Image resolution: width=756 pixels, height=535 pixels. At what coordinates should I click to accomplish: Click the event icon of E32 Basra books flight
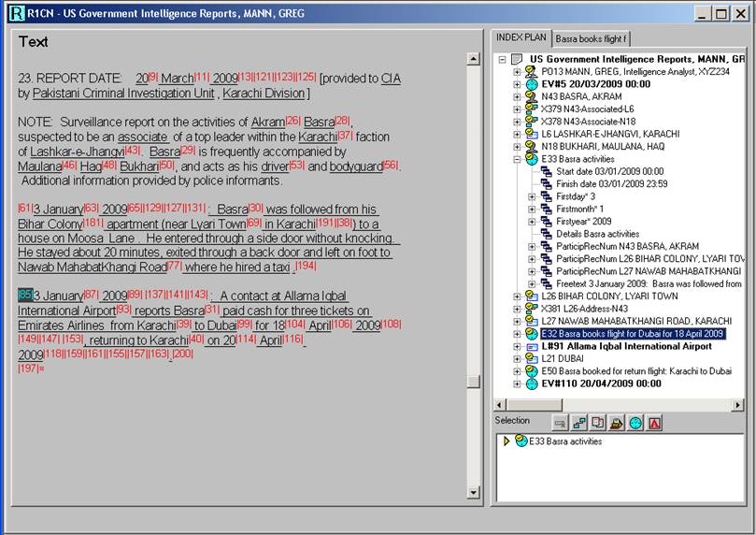coord(532,333)
